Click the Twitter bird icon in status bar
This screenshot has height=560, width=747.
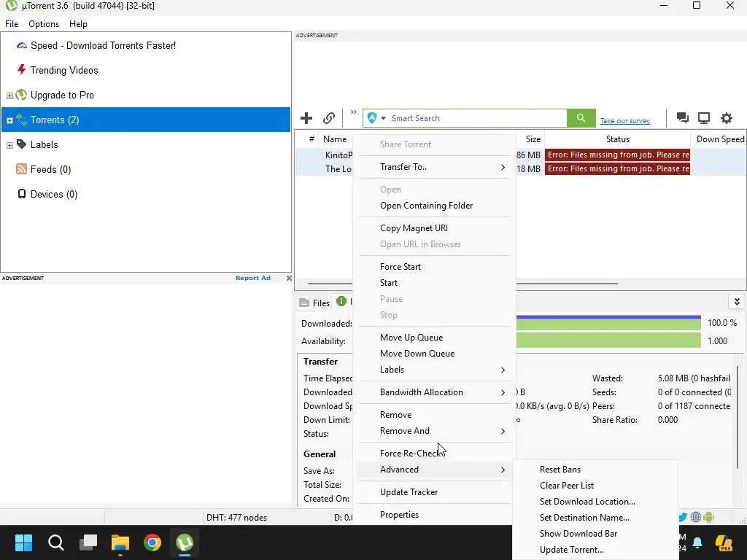682,517
